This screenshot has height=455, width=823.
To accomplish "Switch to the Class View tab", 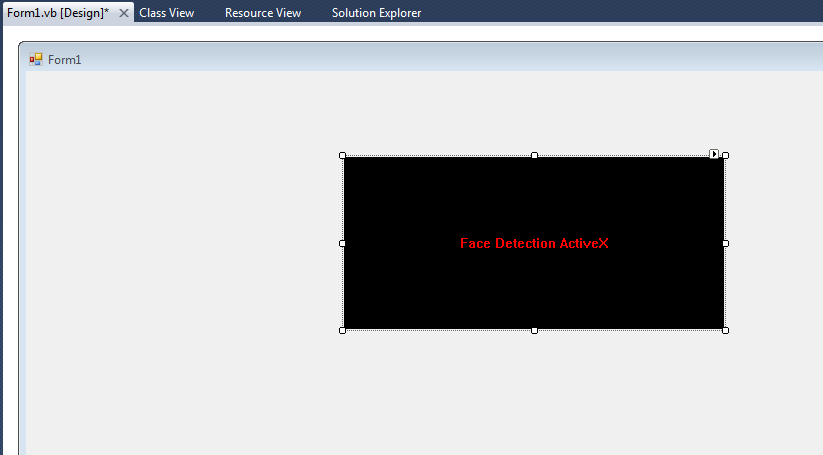I will point(166,13).
